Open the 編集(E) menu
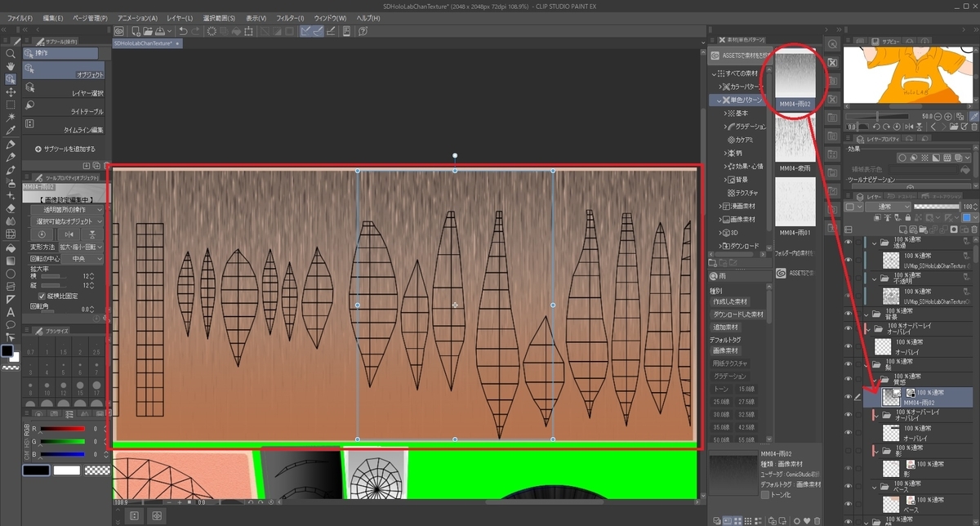 54,18
